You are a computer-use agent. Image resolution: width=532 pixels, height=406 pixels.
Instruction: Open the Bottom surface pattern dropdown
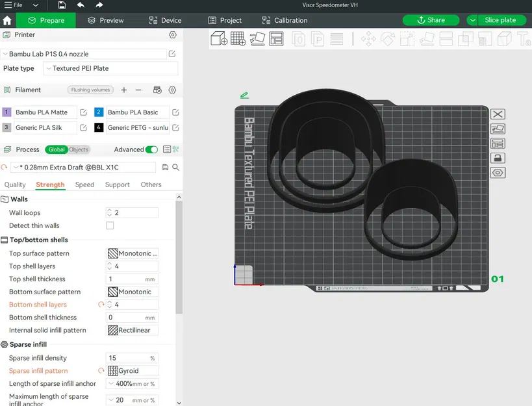(133, 292)
